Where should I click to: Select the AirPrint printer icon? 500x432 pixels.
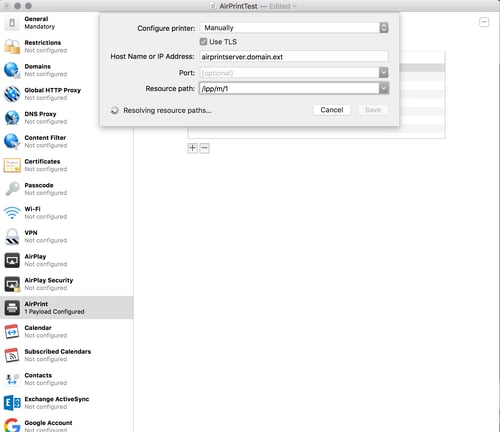12,308
